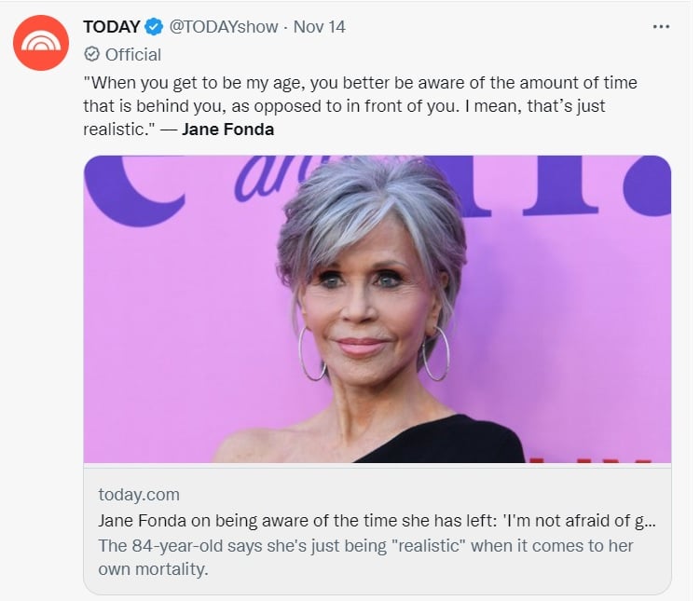The image size is (700, 601).
Task: Click the bold Jane Fonda name
Action: coord(227,130)
